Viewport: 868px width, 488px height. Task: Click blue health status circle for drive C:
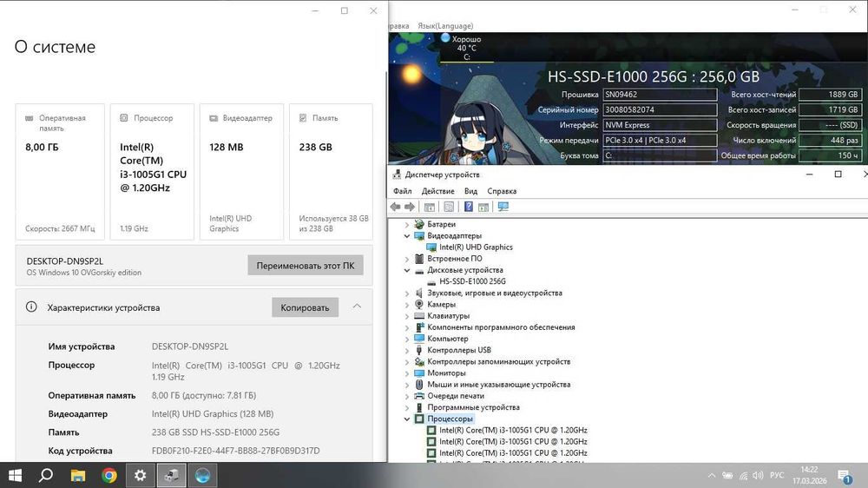pyautogui.click(x=445, y=37)
